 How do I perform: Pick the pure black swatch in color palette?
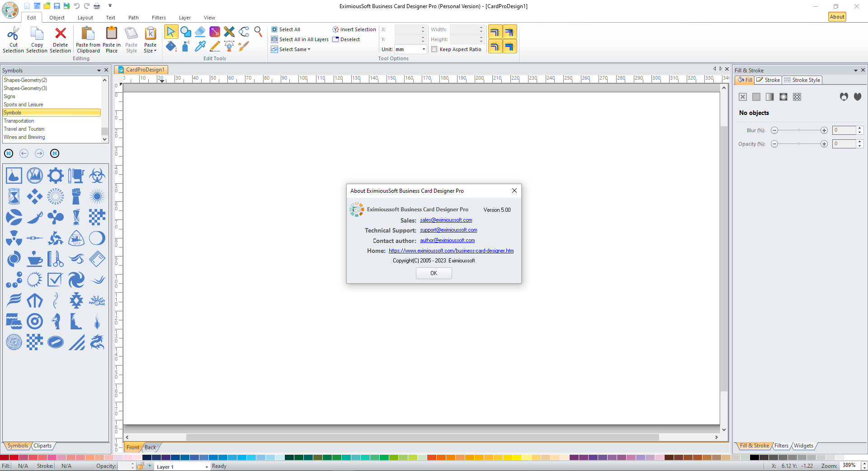(754, 457)
